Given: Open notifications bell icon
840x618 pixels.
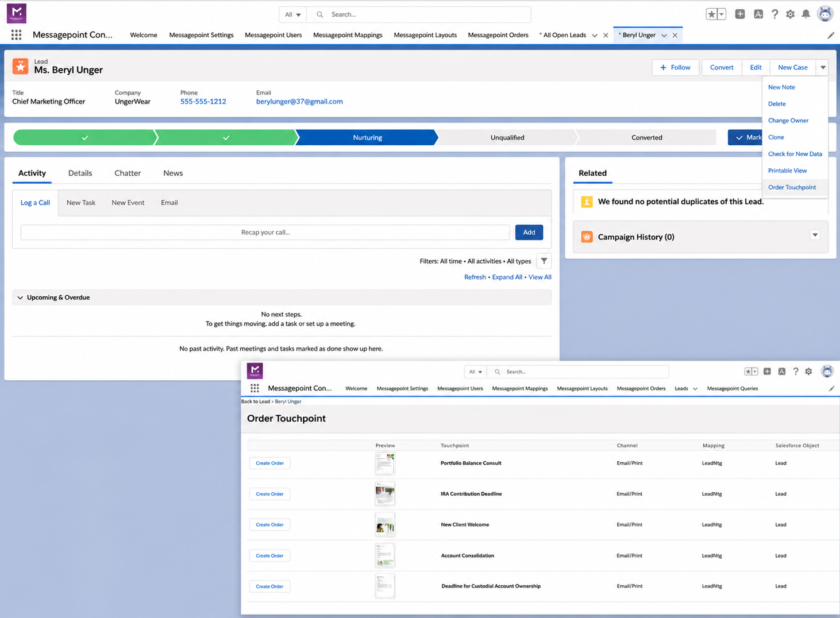Looking at the screenshot, I should click(x=806, y=14).
